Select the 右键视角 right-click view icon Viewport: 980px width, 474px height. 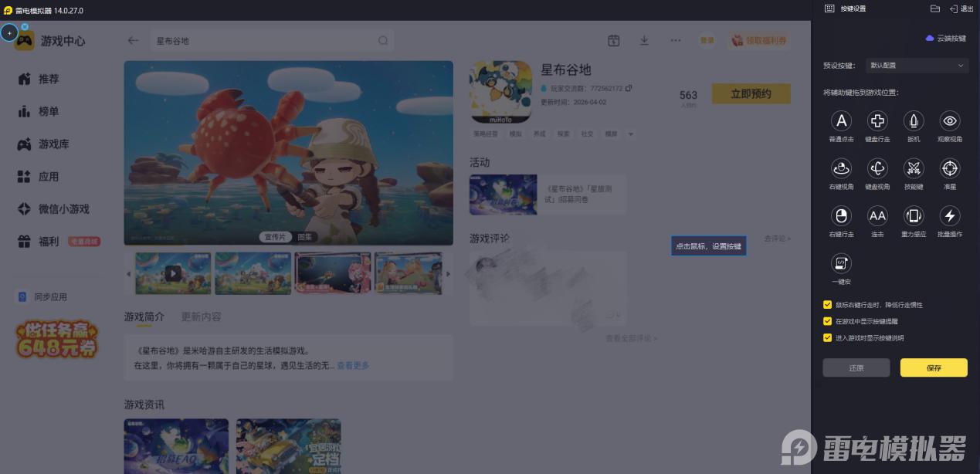pyautogui.click(x=841, y=168)
